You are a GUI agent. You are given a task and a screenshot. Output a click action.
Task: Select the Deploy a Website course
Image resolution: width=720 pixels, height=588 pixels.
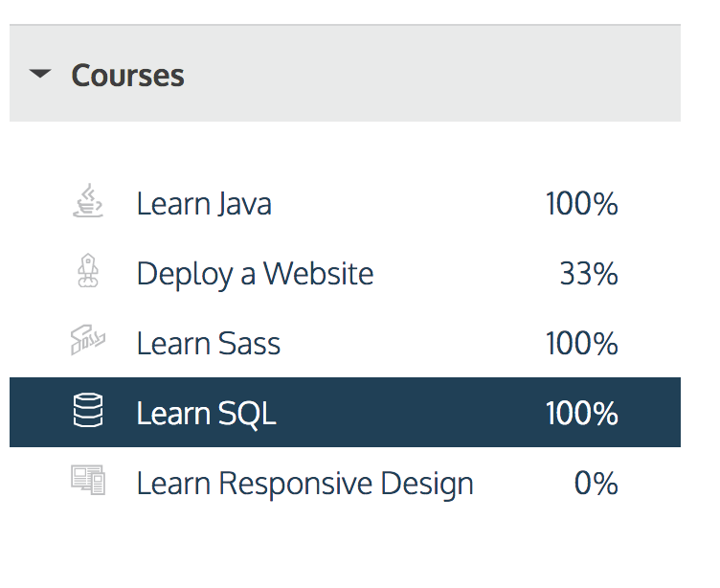click(x=255, y=274)
